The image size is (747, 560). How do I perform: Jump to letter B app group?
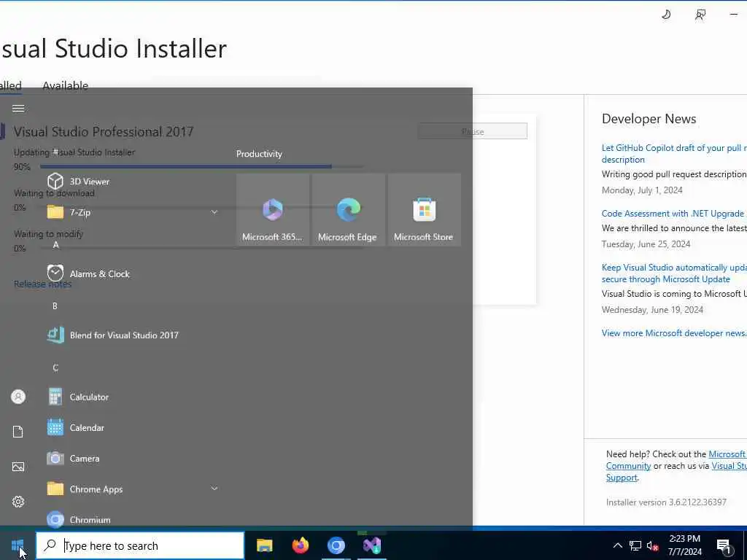pyautogui.click(x=55, y=306)
